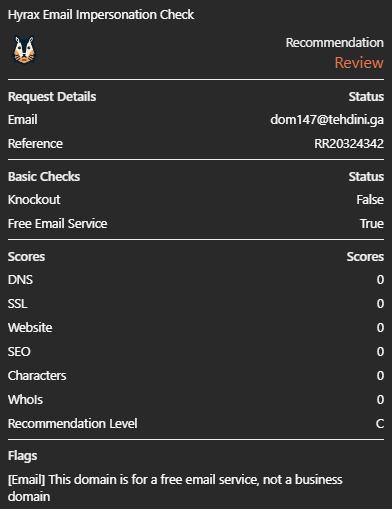Image resolution: width=392 pixels, height=509 pixels.
Task: Click the 'Status' header beside Basic Checks
Action: (366, 177)
